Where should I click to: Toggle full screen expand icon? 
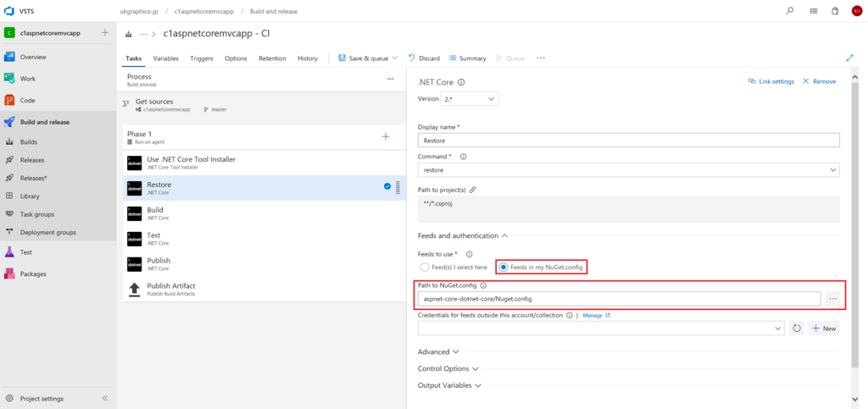850,58
